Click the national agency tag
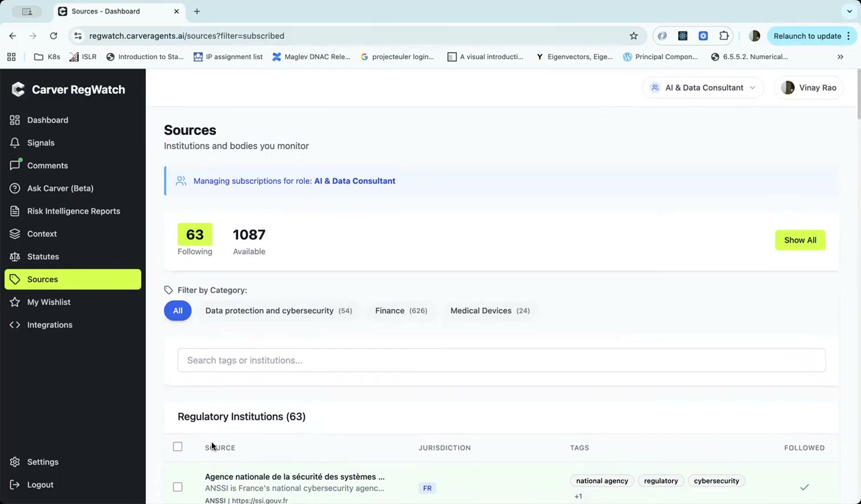Screen dimensions: 861x504 602,481
